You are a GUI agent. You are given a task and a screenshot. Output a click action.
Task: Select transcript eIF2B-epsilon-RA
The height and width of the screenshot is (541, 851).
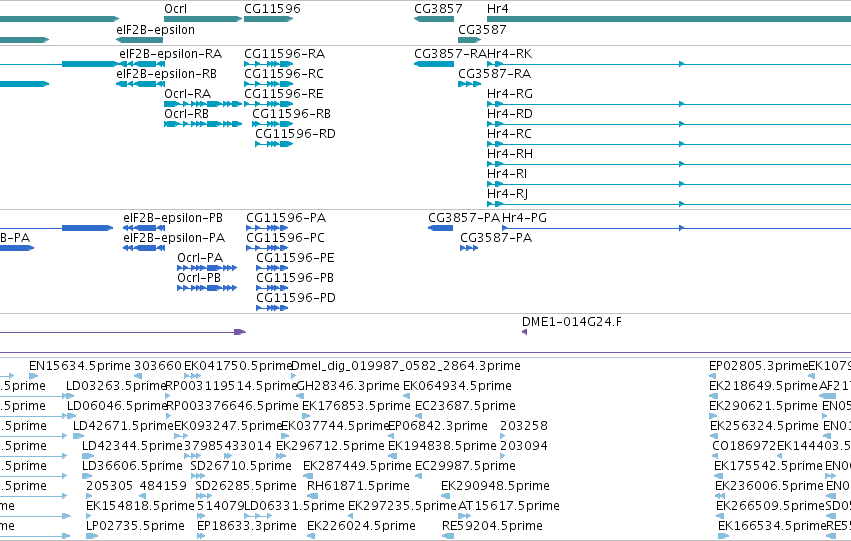click(x=170, y=54)
